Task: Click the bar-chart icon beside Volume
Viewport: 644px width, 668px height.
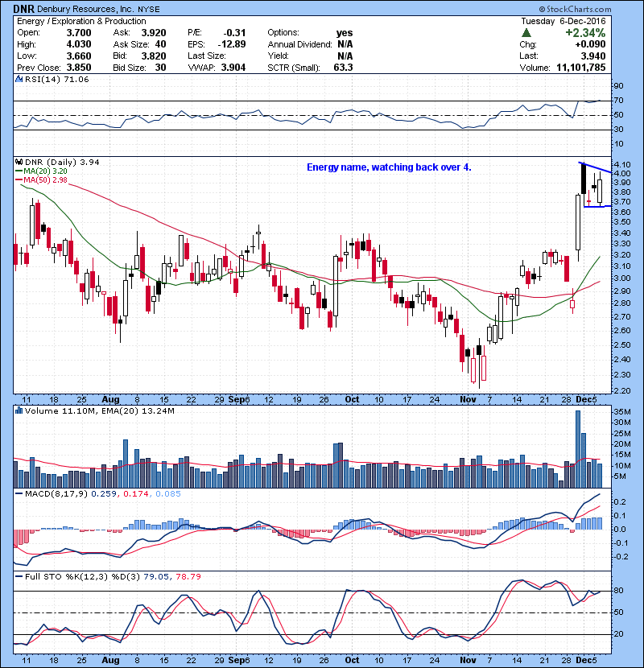Action: click(19, 410)
